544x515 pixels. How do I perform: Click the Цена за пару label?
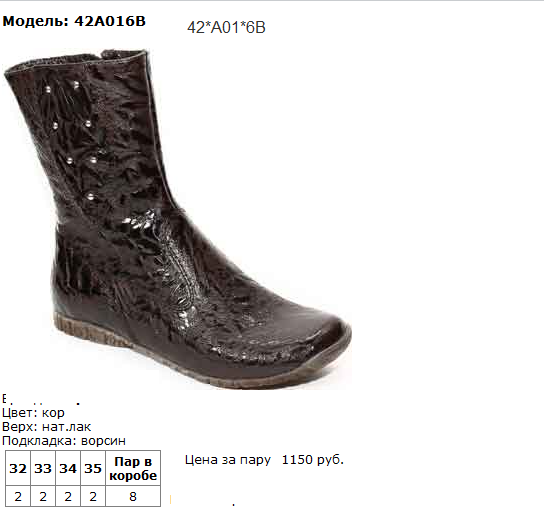[x=228, y=460]
